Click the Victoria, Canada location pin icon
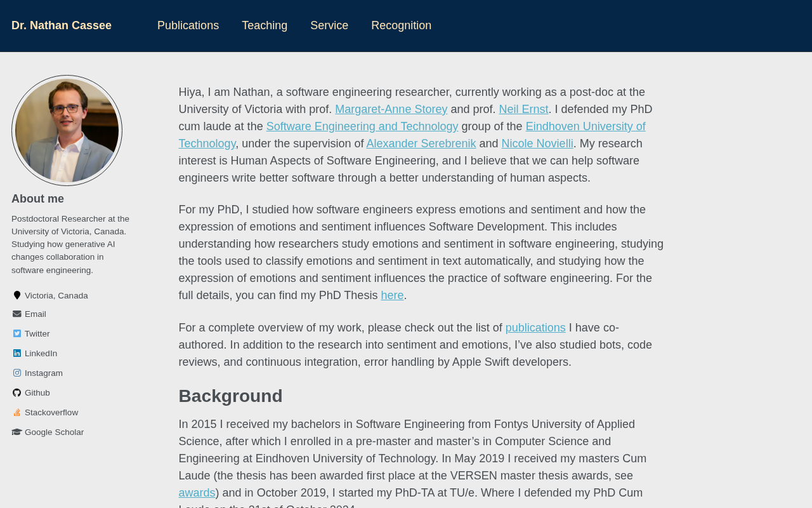The image size is (812, 508). pos(17,296)
